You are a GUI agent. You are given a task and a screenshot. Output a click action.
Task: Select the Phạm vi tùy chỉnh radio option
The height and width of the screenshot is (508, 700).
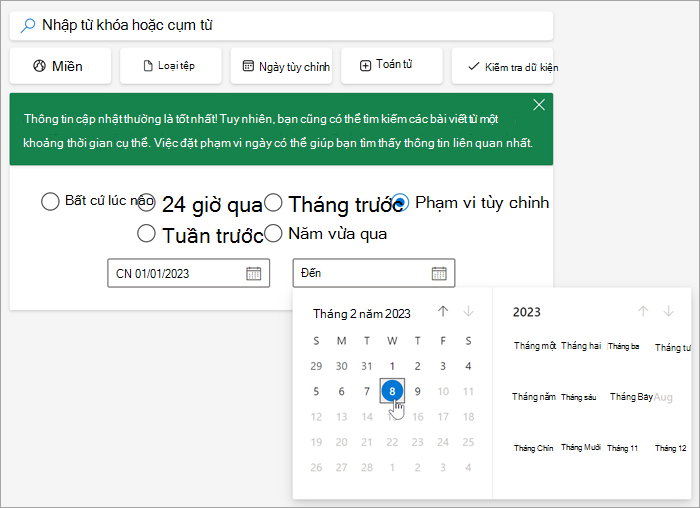click(x=400, y=202)
